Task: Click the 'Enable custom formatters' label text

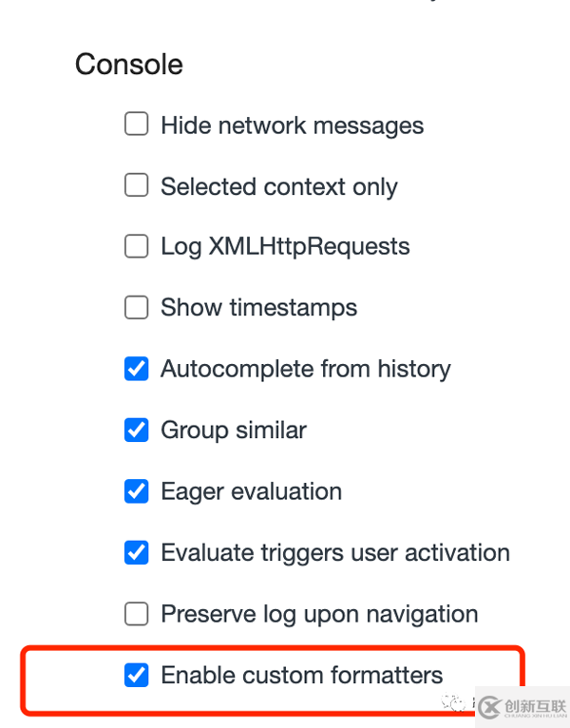Action: click(x=302, y=675)
